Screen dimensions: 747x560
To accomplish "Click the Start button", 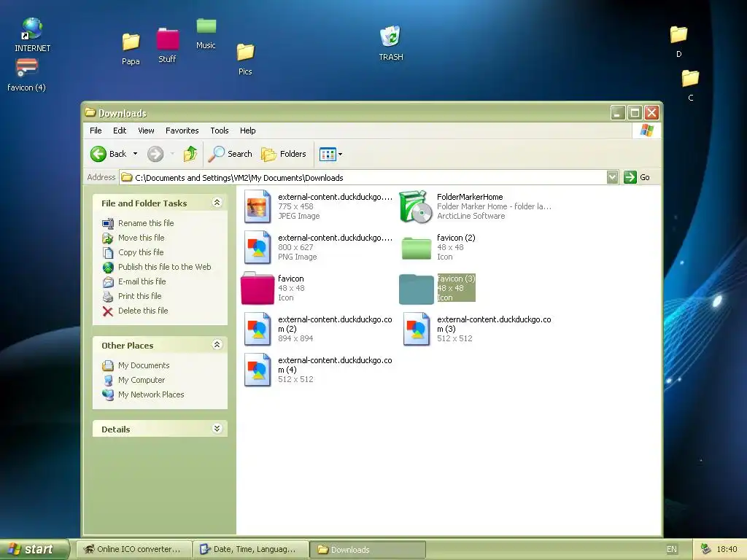I will 34,549.
